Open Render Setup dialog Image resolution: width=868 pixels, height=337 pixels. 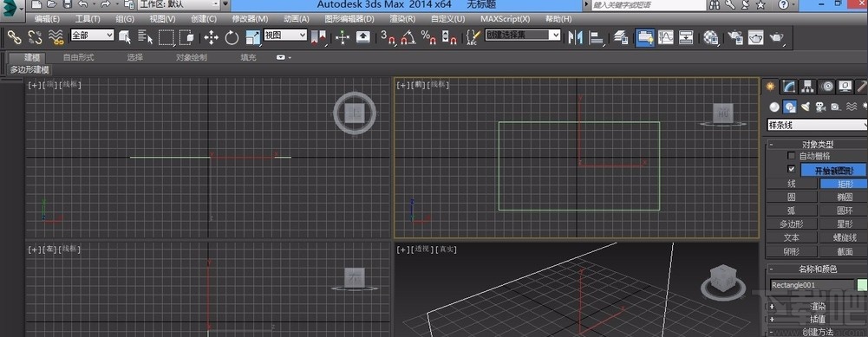[735, 37]
